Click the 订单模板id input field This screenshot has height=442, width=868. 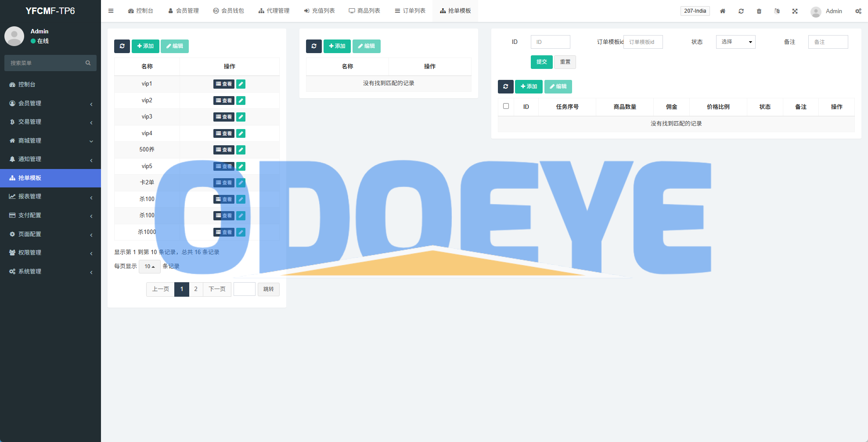tap(643, 42)
